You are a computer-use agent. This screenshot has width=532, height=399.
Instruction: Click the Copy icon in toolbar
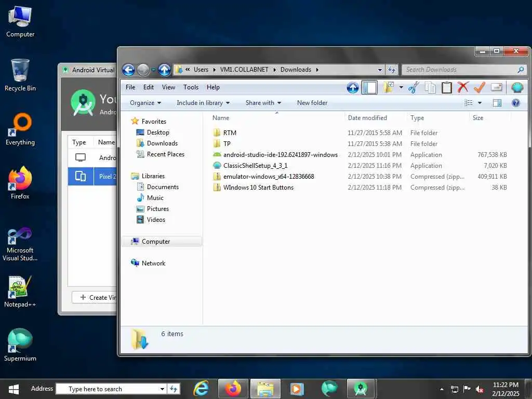coord(430,87)
